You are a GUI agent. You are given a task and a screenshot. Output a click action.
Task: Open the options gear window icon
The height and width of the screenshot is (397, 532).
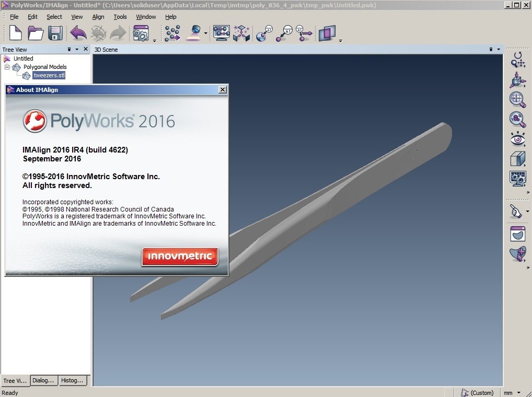click(x=141, y=33)
